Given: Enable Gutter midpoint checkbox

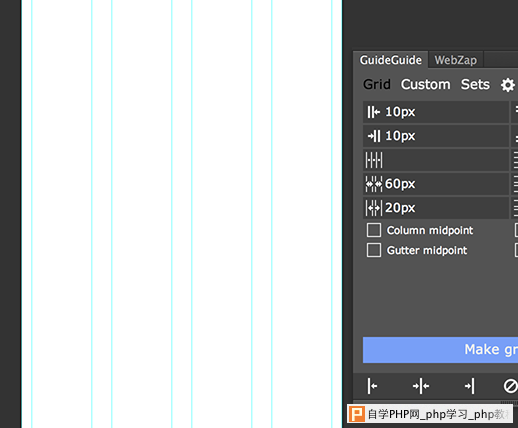Looking at the screenshot, I should [x=374, y=250].
